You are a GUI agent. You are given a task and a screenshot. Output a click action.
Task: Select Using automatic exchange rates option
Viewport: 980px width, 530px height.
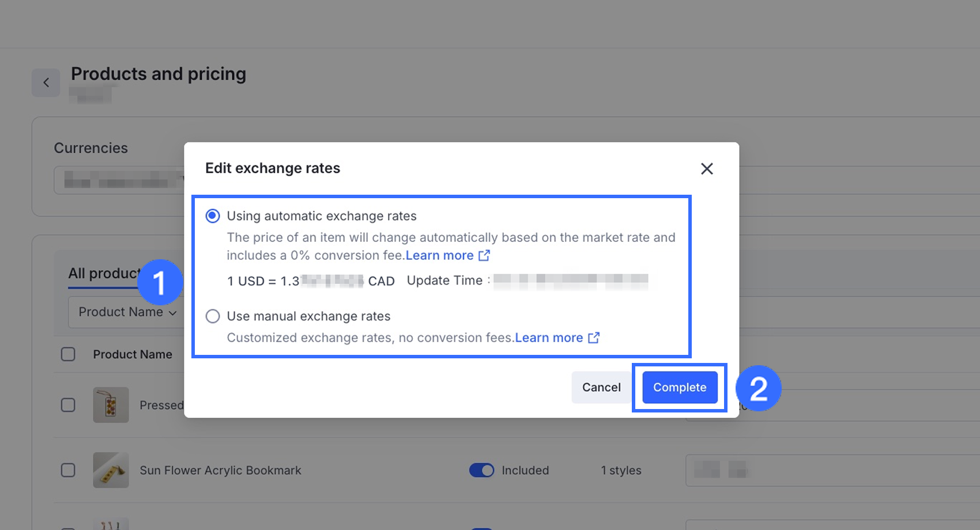click(213, 216)
